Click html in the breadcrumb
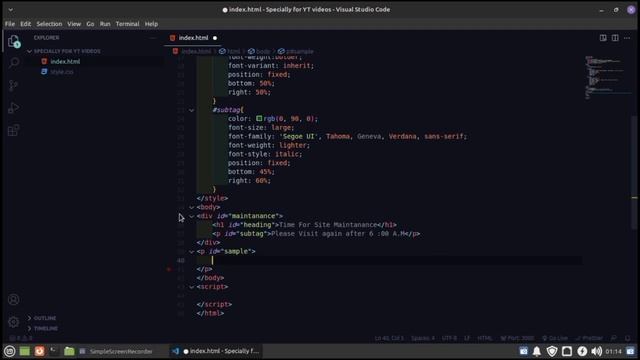The width and height of the screenshot is (640, 360). (233, 51)
